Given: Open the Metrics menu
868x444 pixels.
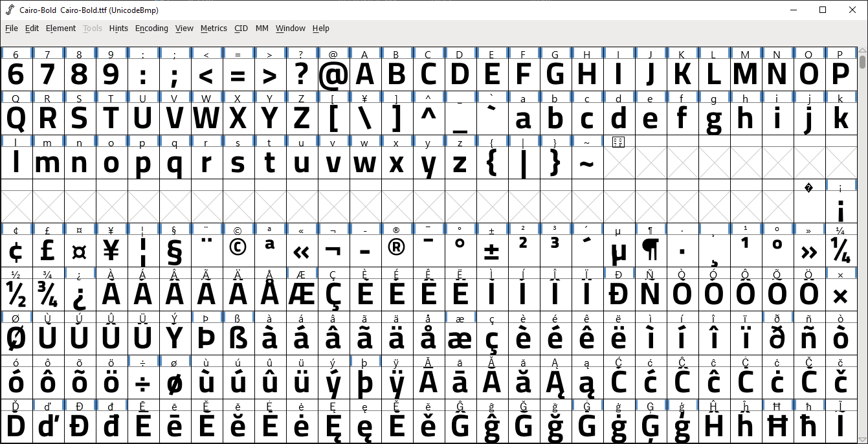Looking at the screenshot, I should coord(214,28).
